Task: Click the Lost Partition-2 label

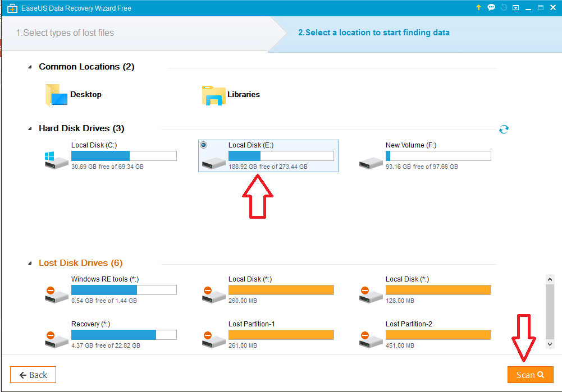Action: (x=409, y=324)
